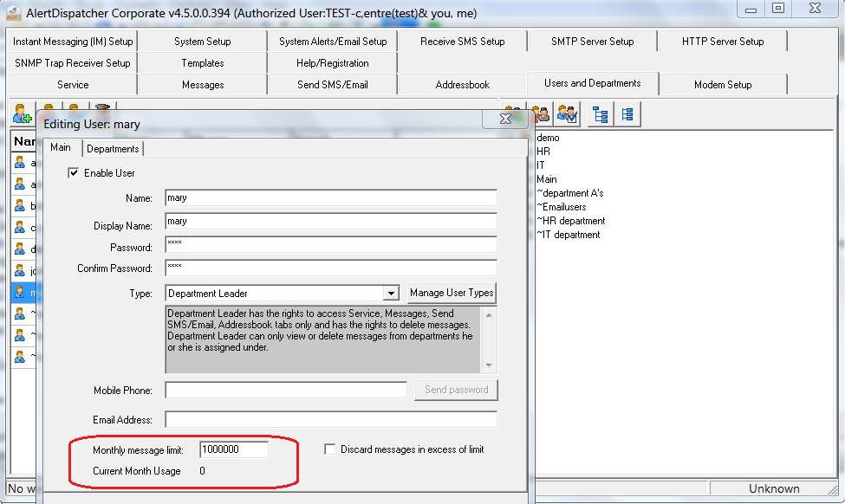Select '~department A's' in the department list
845x504 pixels.
570,193
